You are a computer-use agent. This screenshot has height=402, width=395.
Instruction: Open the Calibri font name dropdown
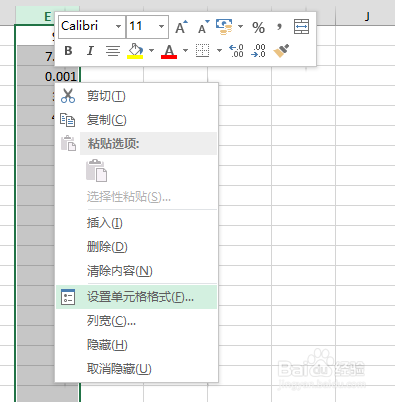(118, 26)
